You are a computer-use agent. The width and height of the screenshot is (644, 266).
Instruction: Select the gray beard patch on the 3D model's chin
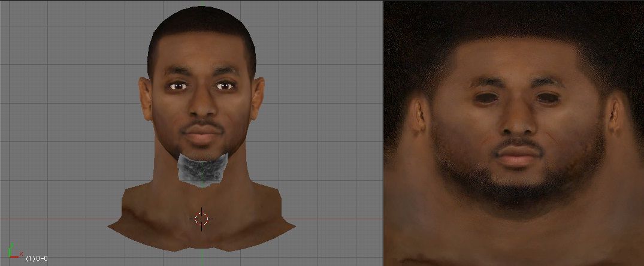coord(202,168)
